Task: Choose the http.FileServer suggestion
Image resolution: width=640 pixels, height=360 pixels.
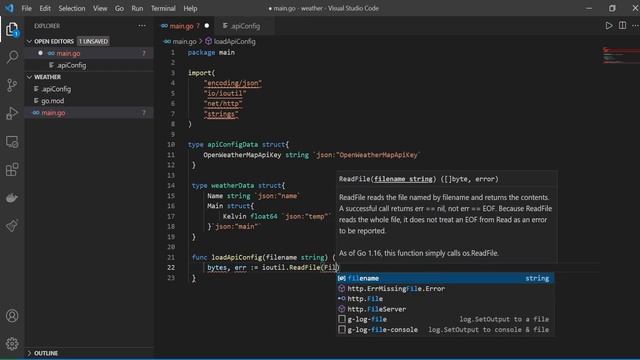Action: click(445, 309)
